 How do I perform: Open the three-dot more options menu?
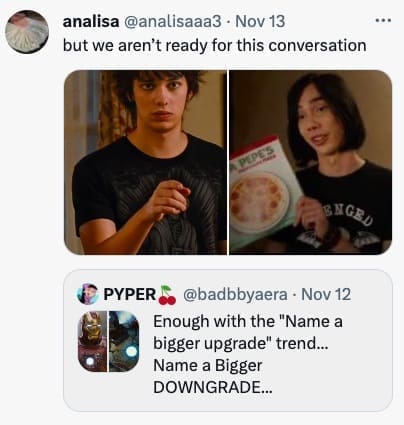[383, 21]
